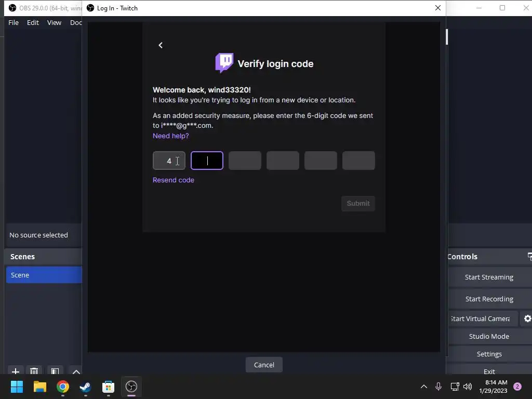Open the View menu in OBS

click(54, 22)
